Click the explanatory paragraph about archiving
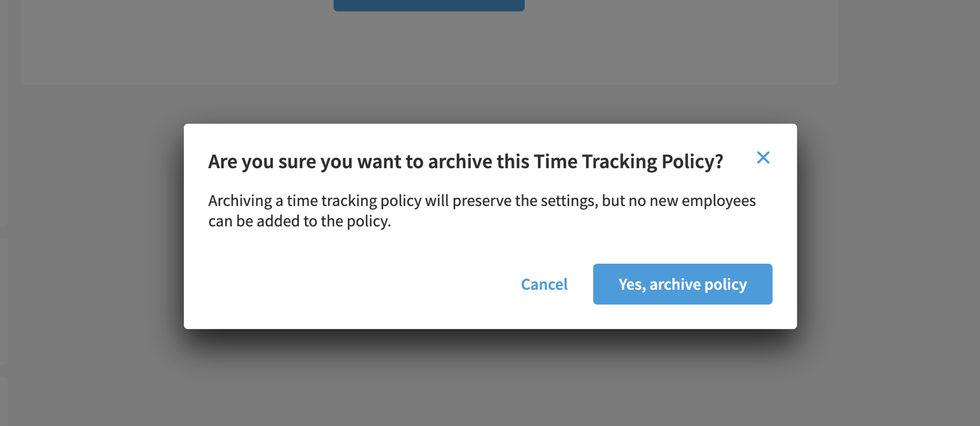Viewport: 980px width, 426px height. click(482, 211)
